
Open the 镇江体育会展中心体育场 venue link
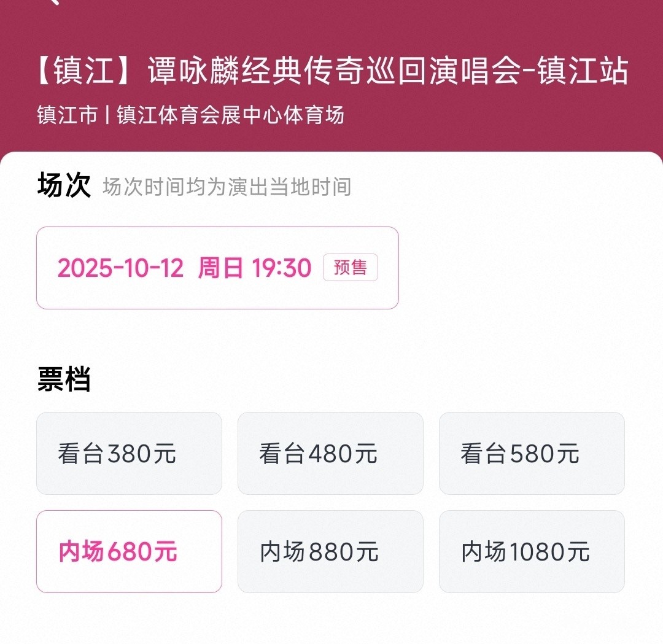point(230,115)
